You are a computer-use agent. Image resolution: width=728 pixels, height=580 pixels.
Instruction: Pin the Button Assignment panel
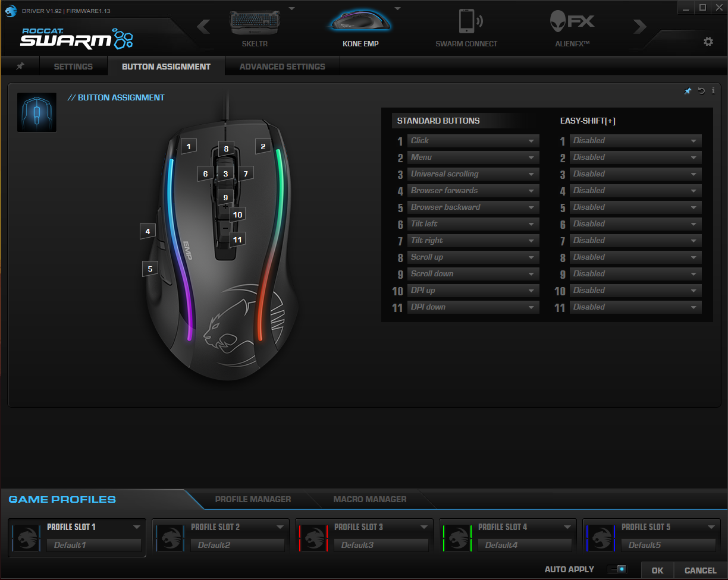(x=688, y=91)
